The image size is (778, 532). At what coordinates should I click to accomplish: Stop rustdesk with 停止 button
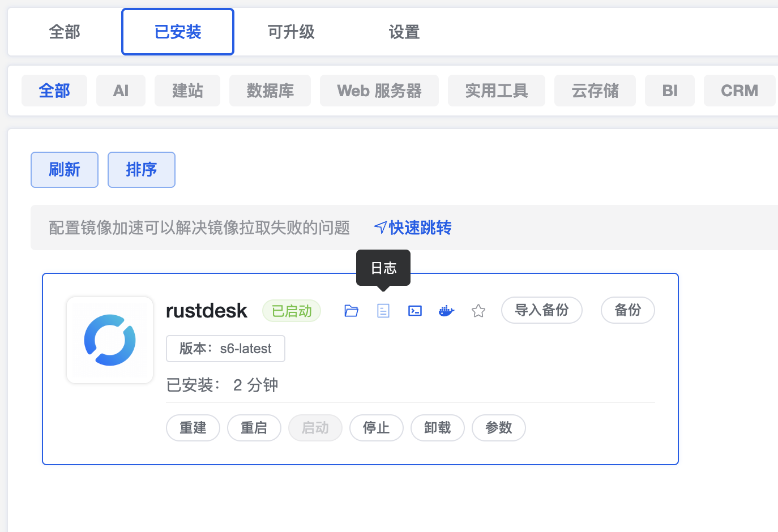click(377, 428)
